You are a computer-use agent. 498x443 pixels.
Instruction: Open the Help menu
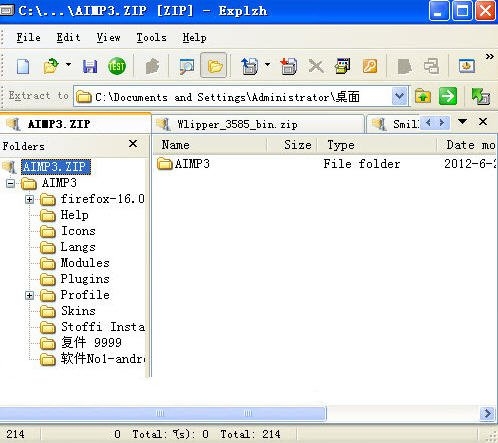[x=194, y=37]
